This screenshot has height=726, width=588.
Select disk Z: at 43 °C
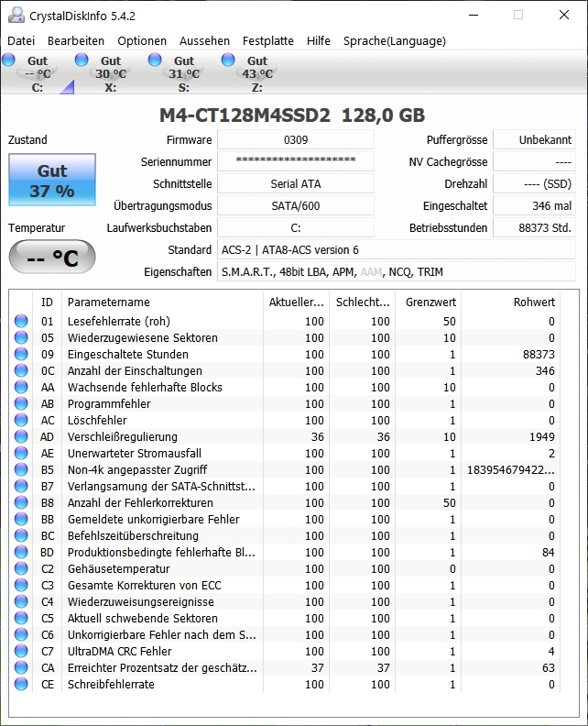[x=257, y=73]
